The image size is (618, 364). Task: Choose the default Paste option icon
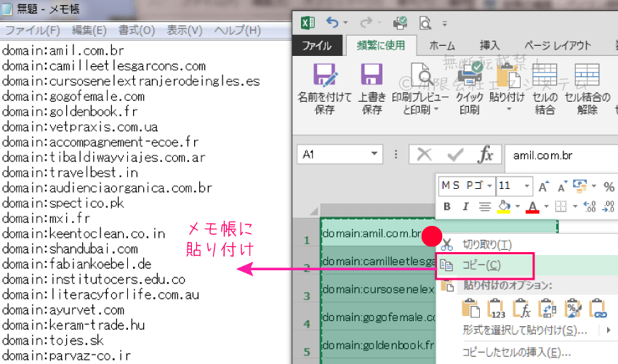click(470, 309)
